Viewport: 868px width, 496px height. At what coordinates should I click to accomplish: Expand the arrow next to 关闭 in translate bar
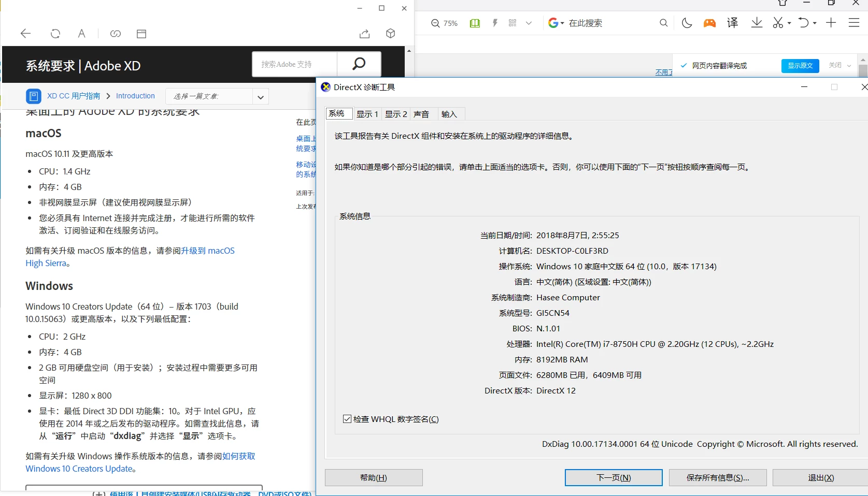849,66
